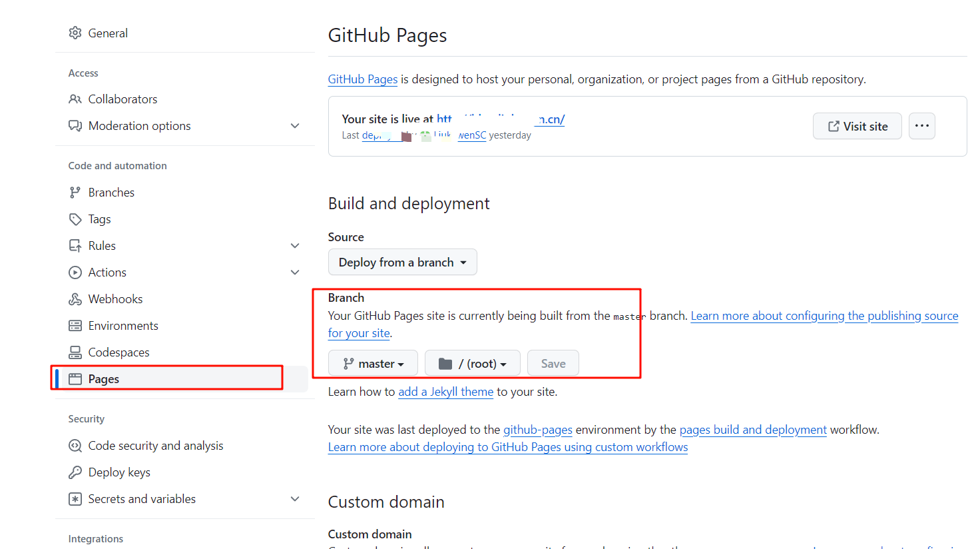Select Pages in the sidebar
Image resolution: width=980 pixels, height=549 pixels.
click(x=182, y=379)
